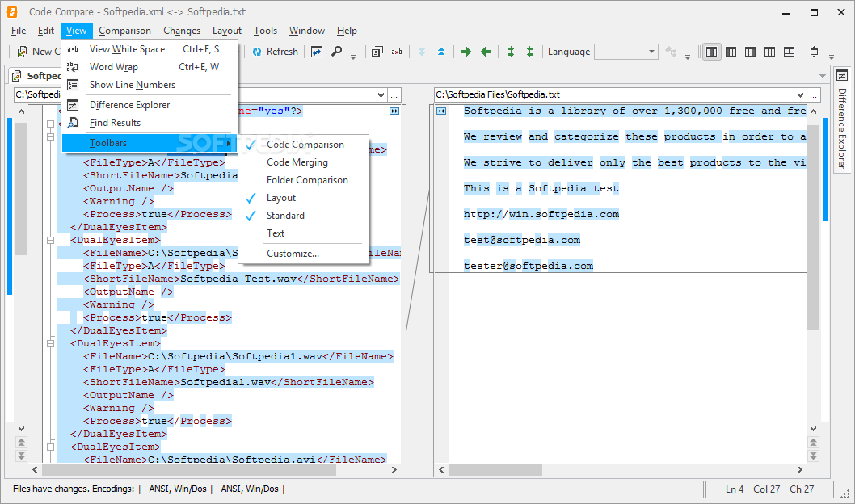The height and width of the screenshot is (504, 855).
Task: Open the Window menu
Action: pyautogui.click(x=306, y=31)
